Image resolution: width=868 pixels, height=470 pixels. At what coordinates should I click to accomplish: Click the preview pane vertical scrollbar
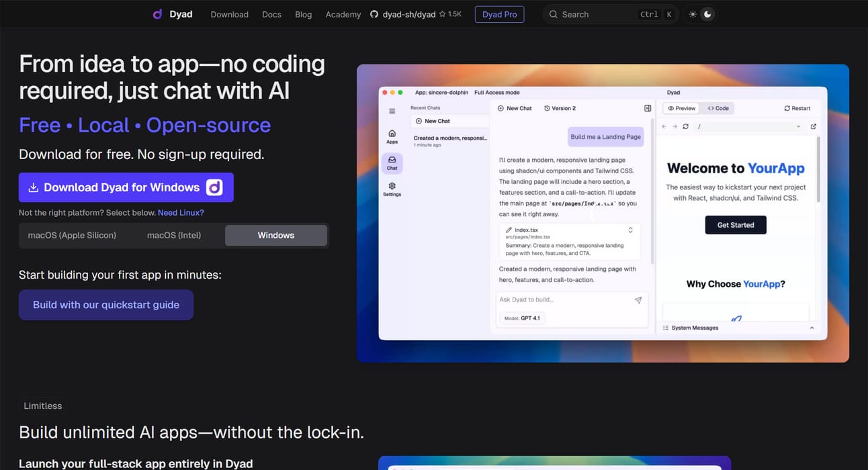point(818,170)
